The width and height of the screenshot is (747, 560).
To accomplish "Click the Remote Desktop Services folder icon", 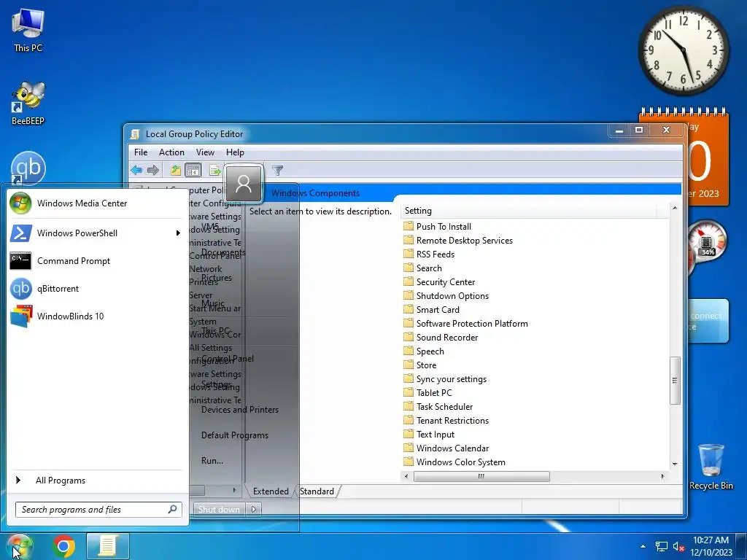I will 409,240.
